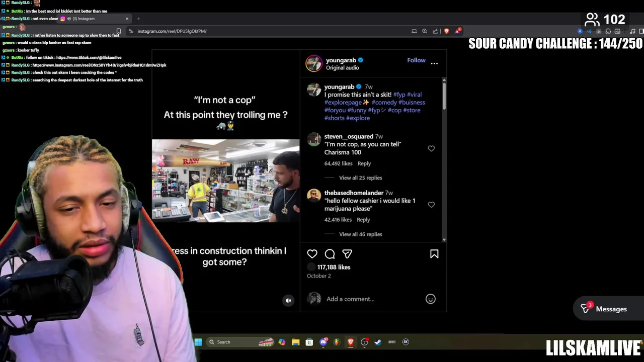The height and width of the screenshot is (362, 644).
Task: Open the music note media control
Action: click(x=632, y=31)
